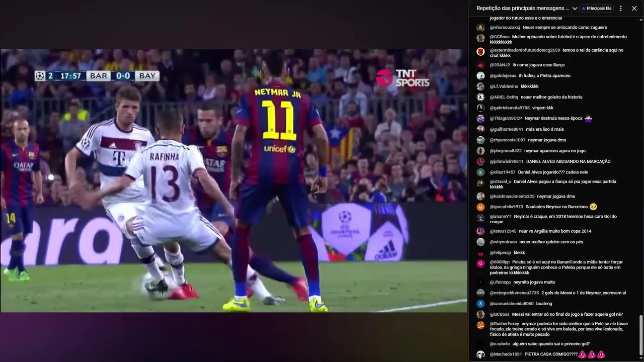Click message 'neuer melhor goleiro com os pés'
Screen dimensions: 644x362
pyautogui.click(x=551, y=242)
